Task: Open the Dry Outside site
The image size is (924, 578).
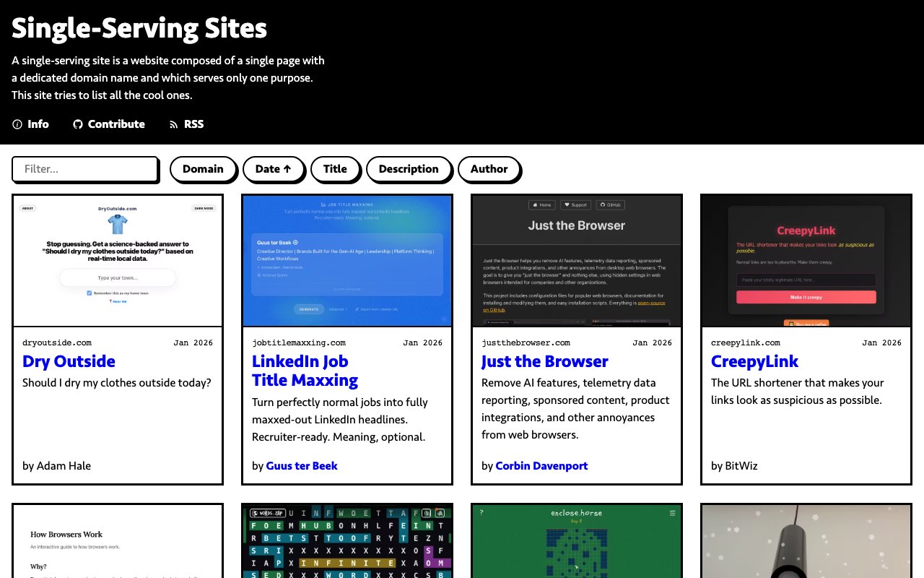Action: point(69,361)
